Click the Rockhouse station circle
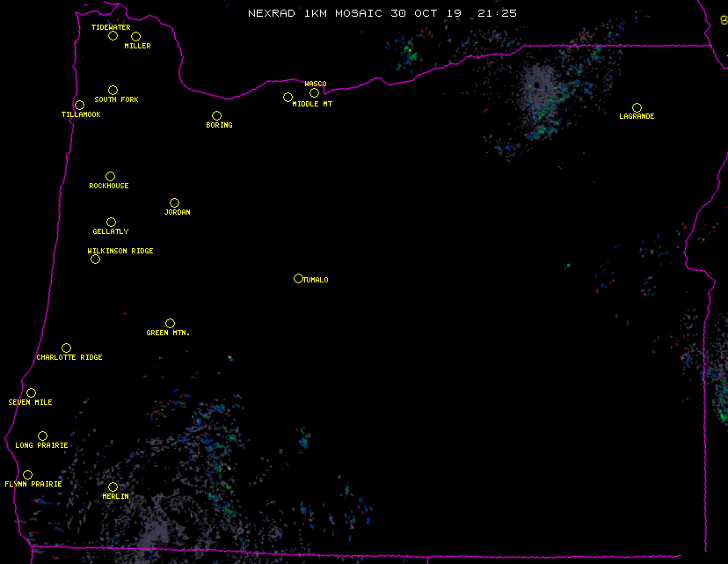The width and height of the screenshot is (728, 564). click(110, 177)
